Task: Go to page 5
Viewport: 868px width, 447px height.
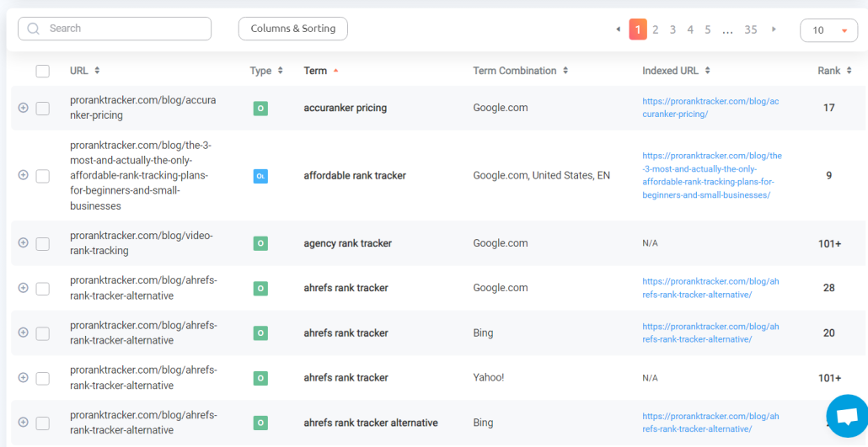Action: click(708, 29)
